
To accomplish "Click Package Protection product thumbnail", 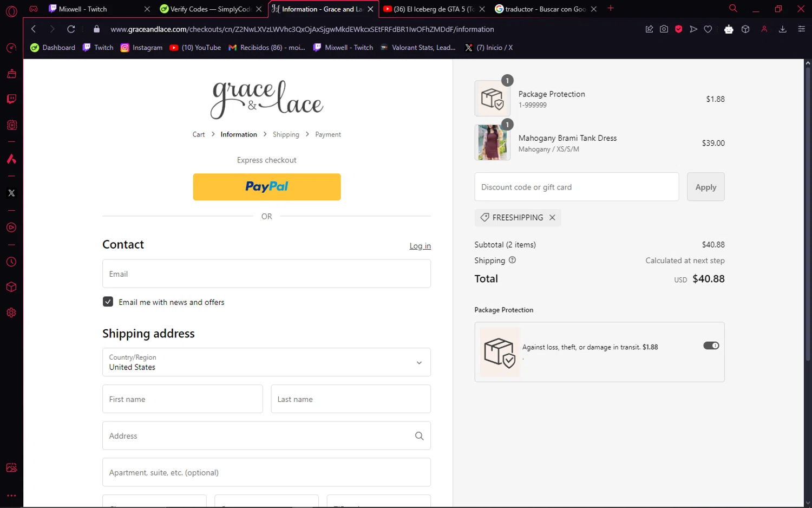I will tap(493, 99).
